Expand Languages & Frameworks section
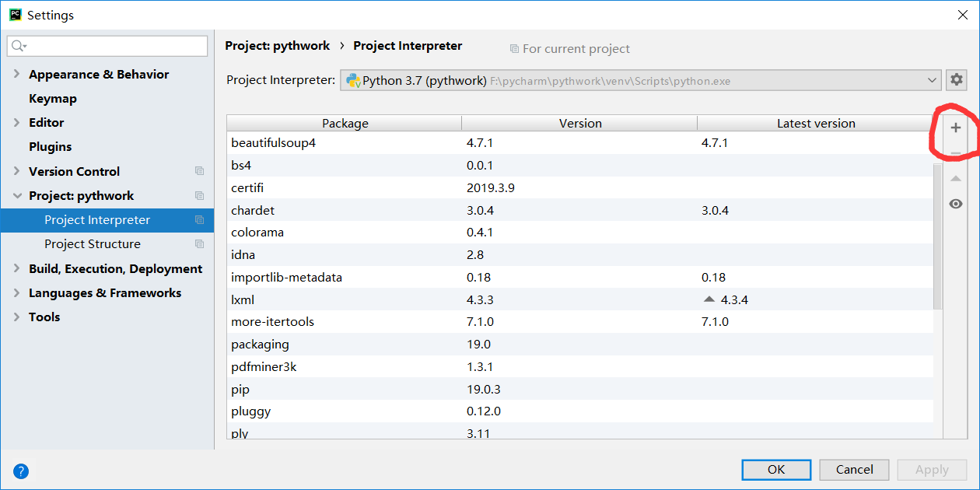Image resolution: width=980 pixels, height=490 pixels. [17, 293]
